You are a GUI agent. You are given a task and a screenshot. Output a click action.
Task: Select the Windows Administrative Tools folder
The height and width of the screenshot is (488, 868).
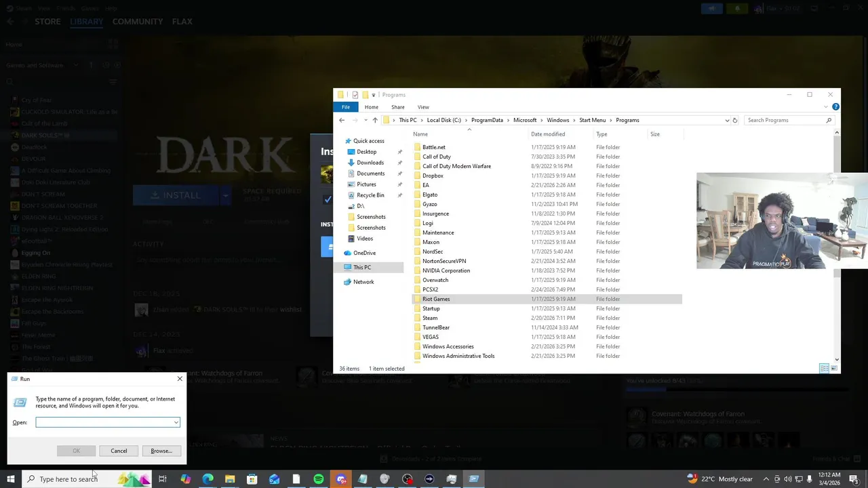pos(547,356)
